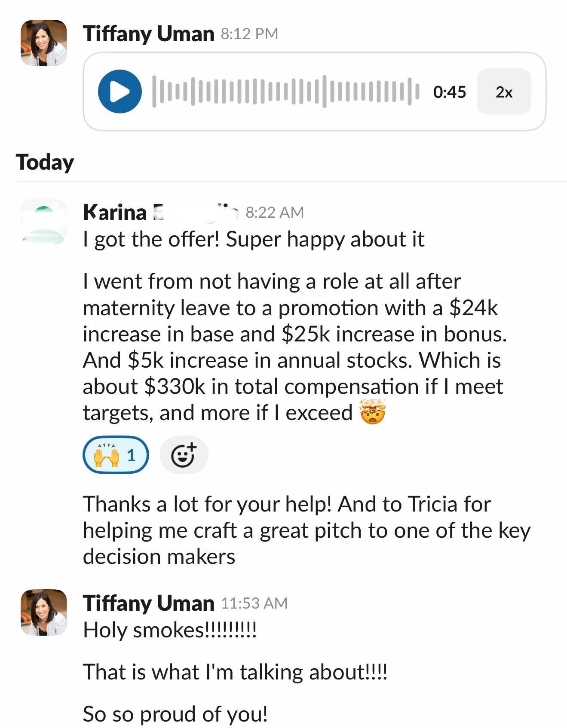
Task: Click Tiffany Uman's name on 11:53 AM message
Action: tap(148, 603)
